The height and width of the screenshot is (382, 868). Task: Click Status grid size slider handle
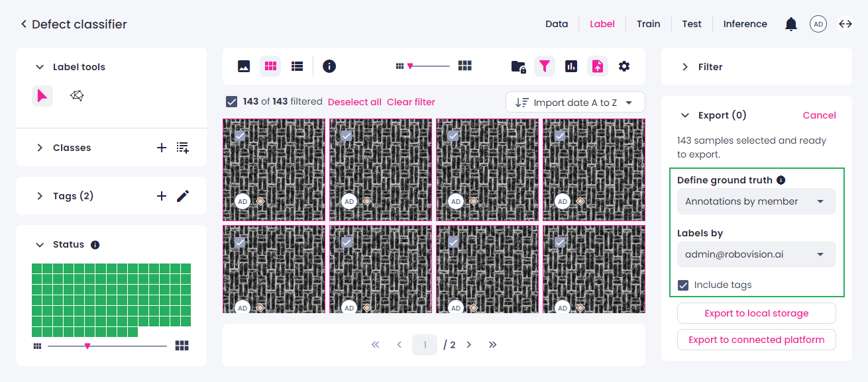coord(87,346)
